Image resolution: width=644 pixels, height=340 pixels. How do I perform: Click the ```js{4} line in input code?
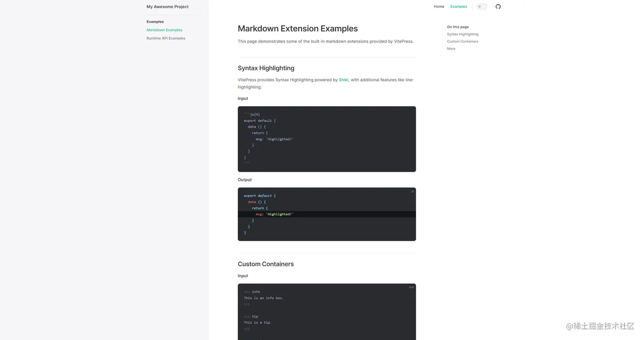tap(252, 114)
